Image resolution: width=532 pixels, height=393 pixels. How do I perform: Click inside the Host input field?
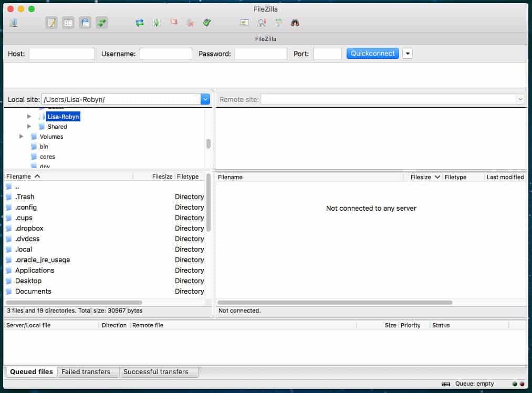tap(61, 53)
